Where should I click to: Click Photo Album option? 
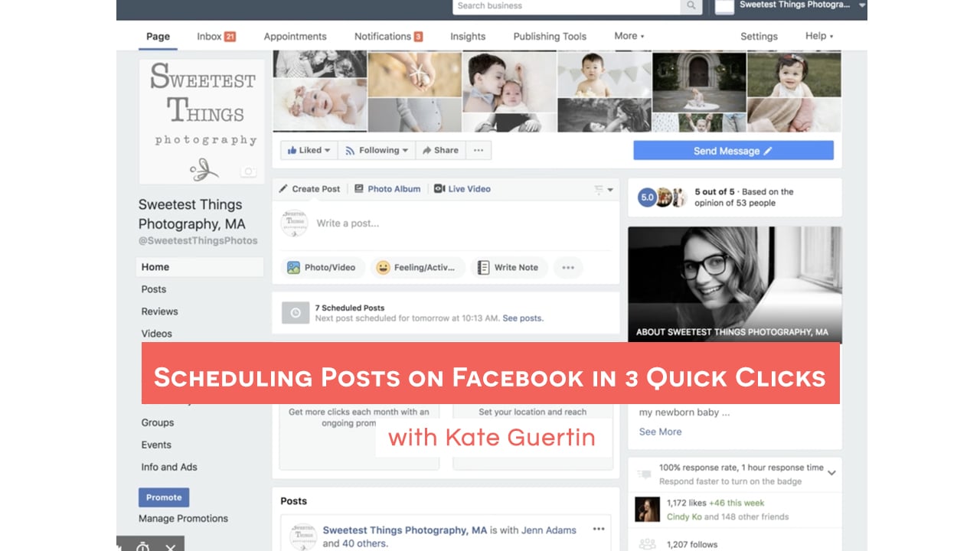[387, 189]
